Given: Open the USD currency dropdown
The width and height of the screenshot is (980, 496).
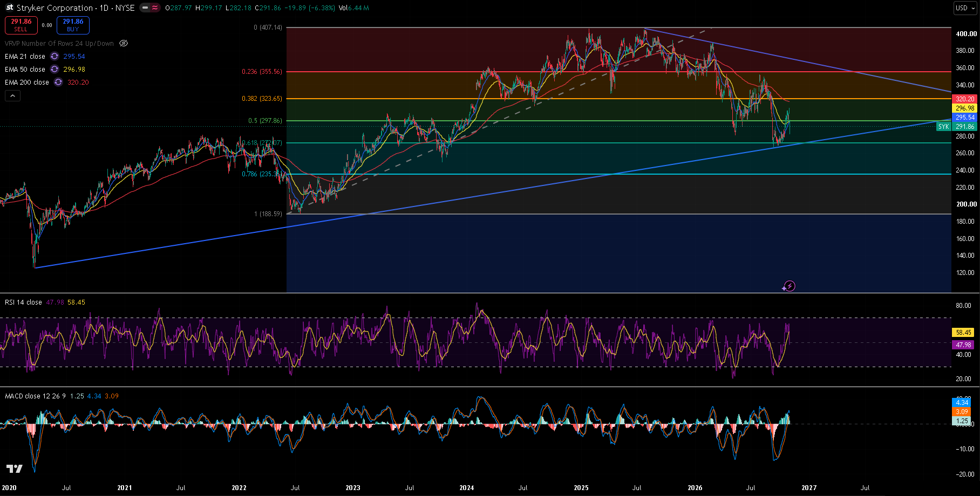Looking at the screenshot, I should [965, 8].
